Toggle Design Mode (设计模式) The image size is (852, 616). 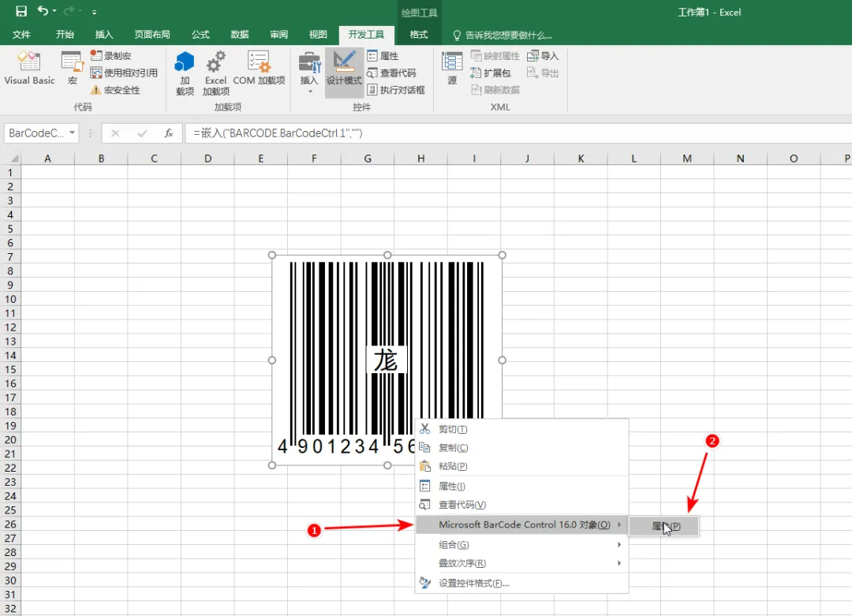[344, 73]
